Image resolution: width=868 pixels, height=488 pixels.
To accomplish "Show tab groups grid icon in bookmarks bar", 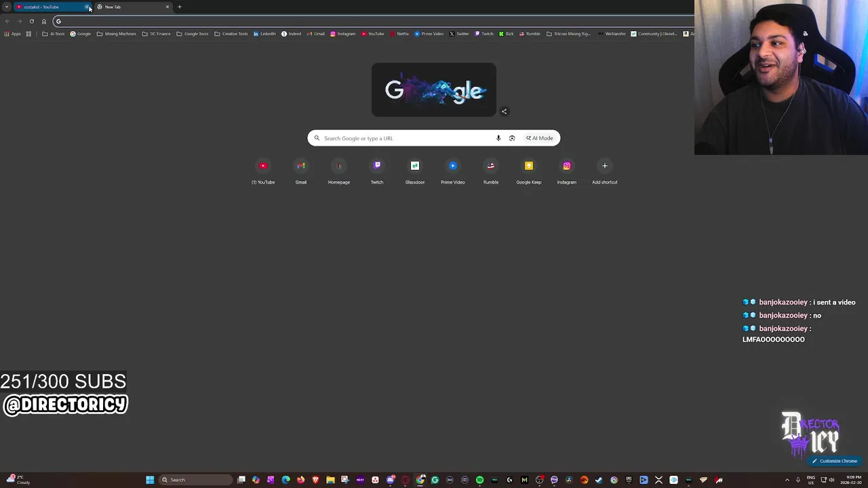I will pyautogui.click(x=28, y=34).
